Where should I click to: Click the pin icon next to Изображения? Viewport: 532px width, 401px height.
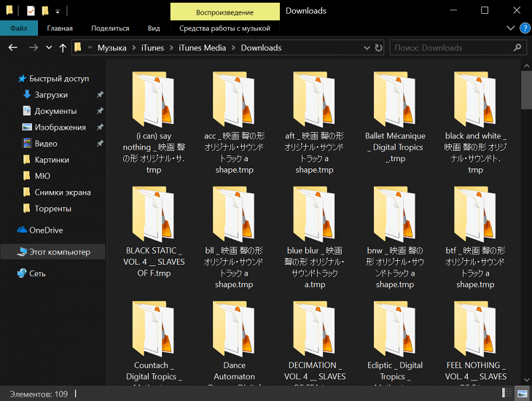[100, 128]
